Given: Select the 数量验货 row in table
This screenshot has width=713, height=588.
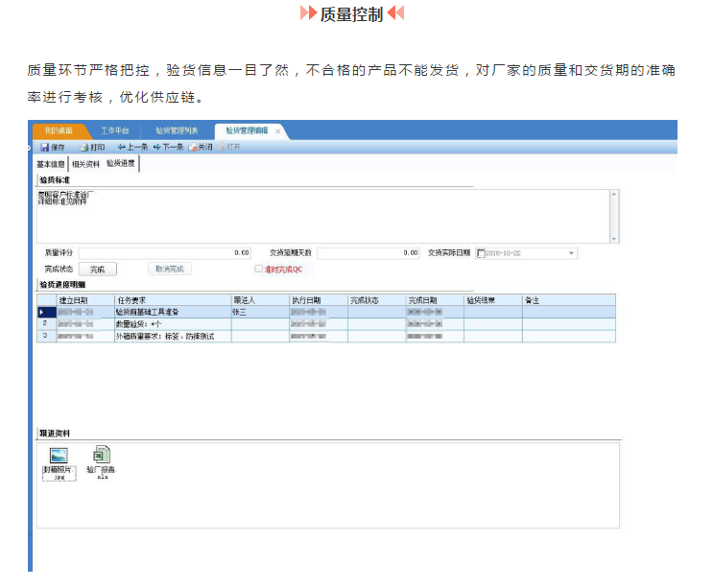Looking at the screenshot, I should pos(172,324).
